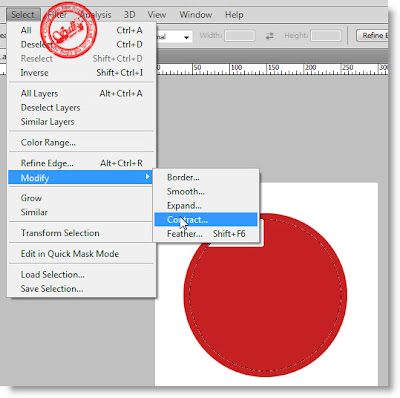400x398 pixels.
Task: Choose Expand in Modify submenu
Action: (x=206, y=206)
